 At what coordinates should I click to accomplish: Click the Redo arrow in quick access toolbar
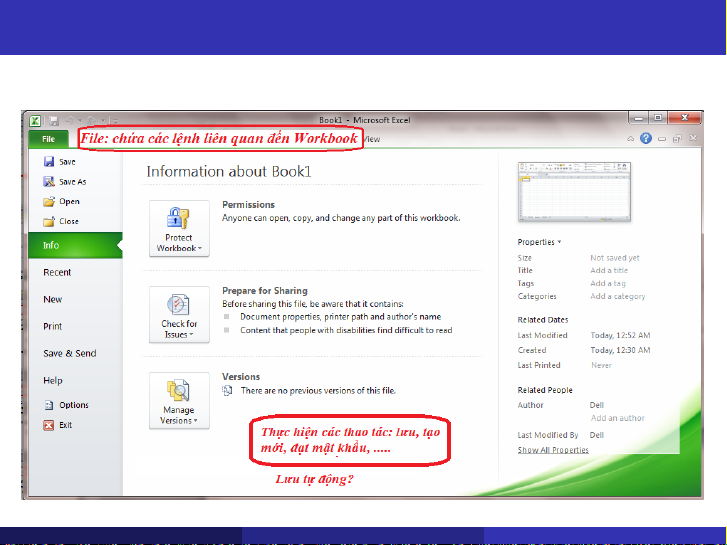tap(91, 121)
